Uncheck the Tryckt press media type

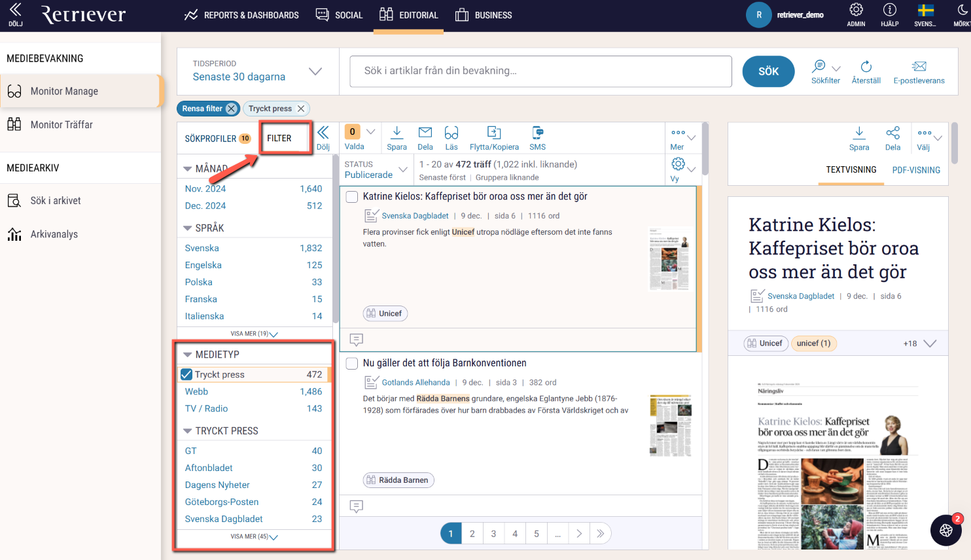coord(186,374)
